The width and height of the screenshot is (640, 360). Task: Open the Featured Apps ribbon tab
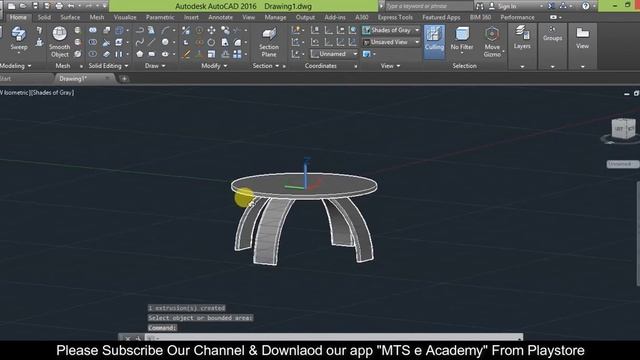441,17
